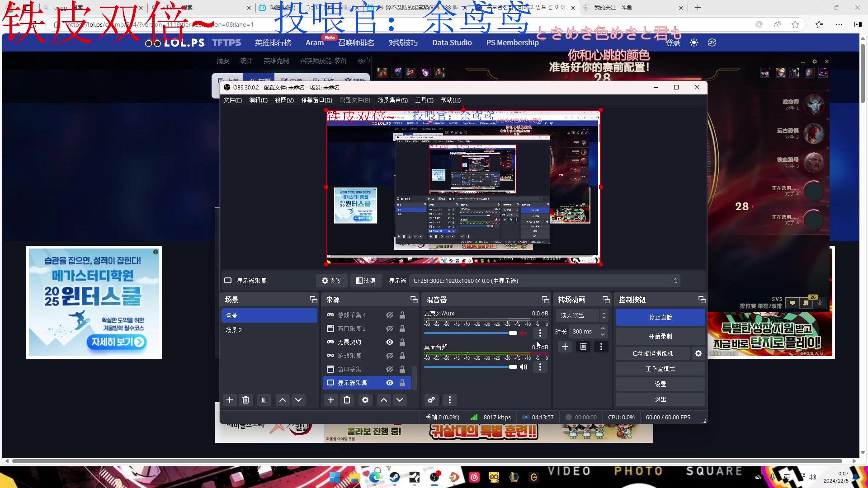
Task: Add a new source with plus icon
Action: pyautogui.click(x=331, y=400)
